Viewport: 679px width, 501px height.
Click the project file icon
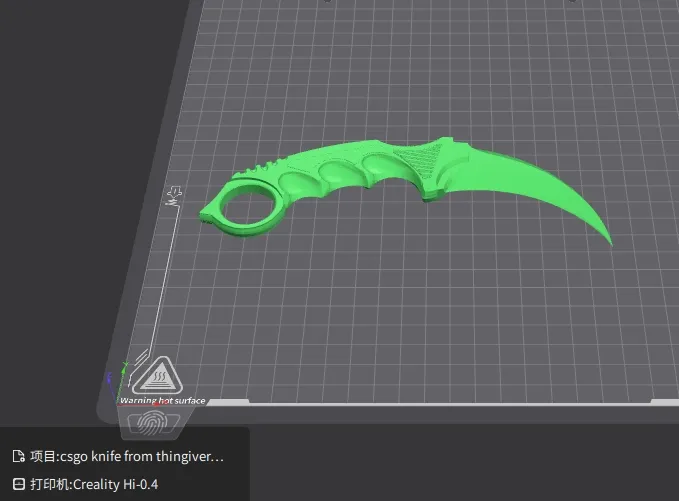tap(19, 456)
